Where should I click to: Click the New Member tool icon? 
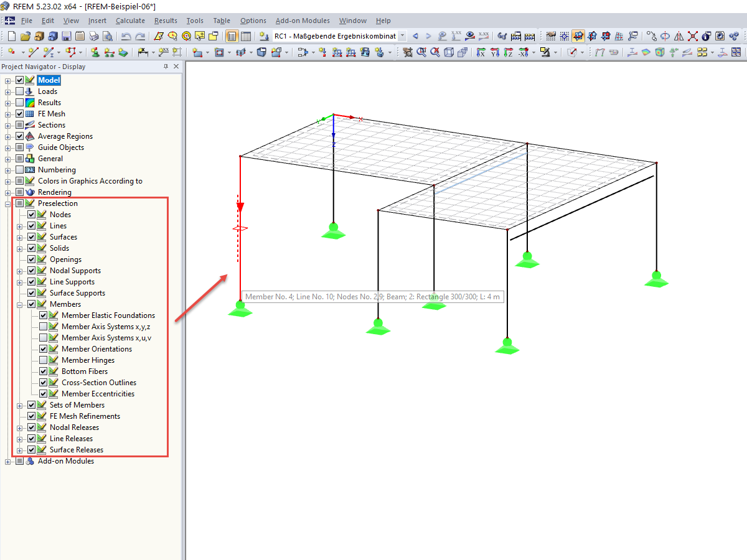point(49,52)
